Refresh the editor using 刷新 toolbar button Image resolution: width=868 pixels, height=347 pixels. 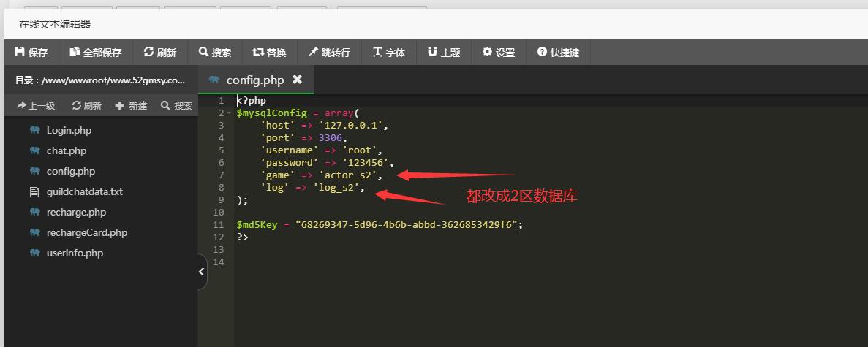coord(160,53)
